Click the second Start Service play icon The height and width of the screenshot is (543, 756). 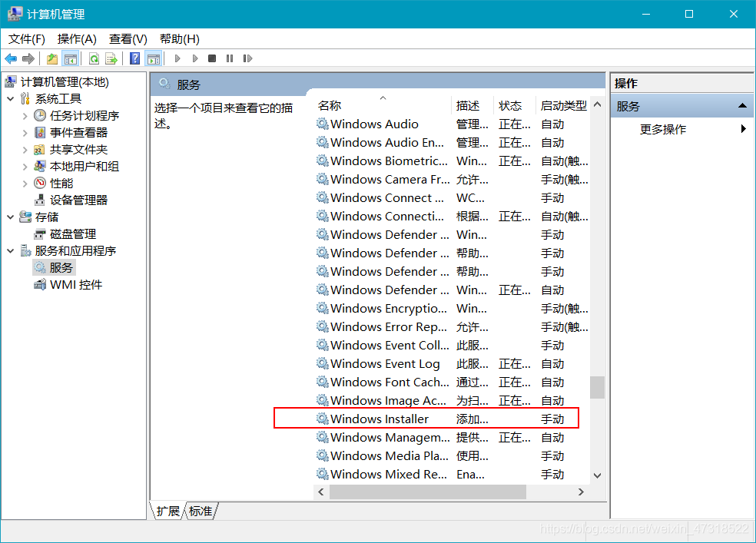(195, 59)
